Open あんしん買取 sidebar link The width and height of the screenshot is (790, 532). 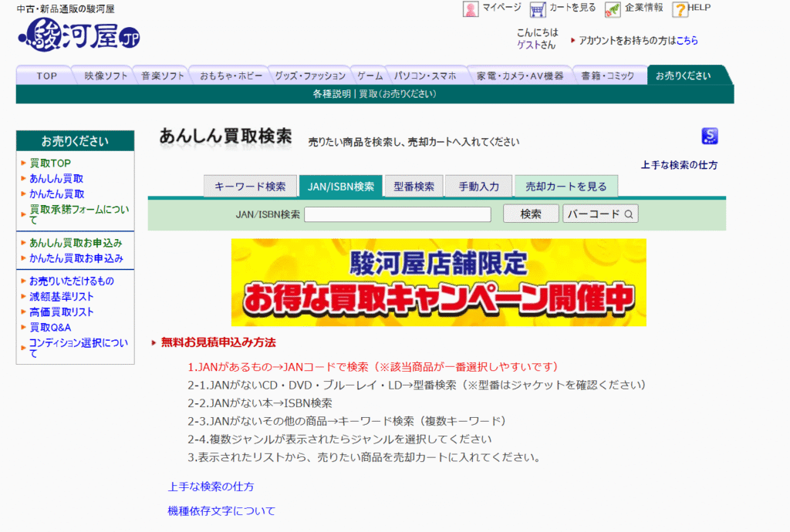(56, 178)
